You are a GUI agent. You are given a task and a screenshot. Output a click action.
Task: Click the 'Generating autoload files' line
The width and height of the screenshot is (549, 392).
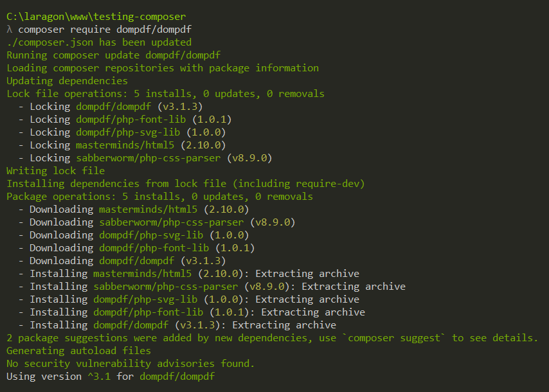coord(78,351)
